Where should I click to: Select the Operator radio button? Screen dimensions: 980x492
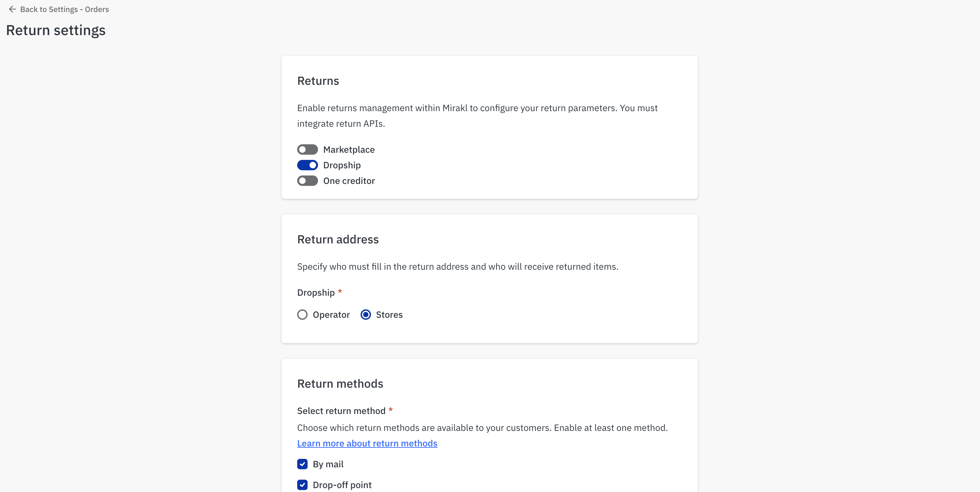tap(302, 315)
